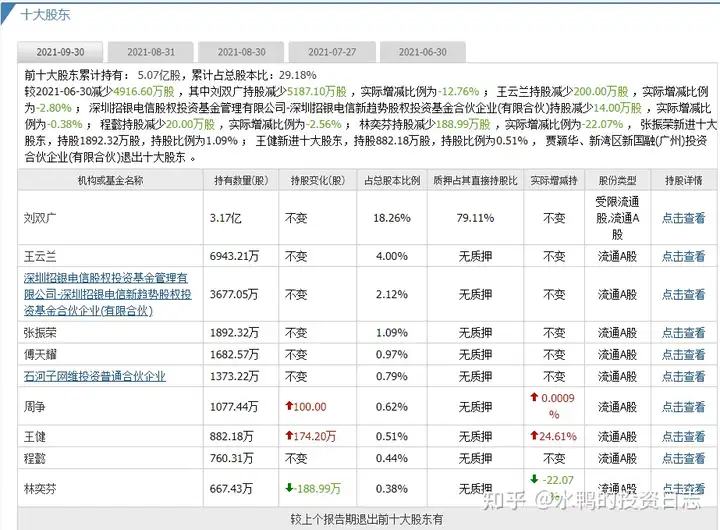Click the 1373.22万 holding value

pyautogui.click(x=234, y=377)
